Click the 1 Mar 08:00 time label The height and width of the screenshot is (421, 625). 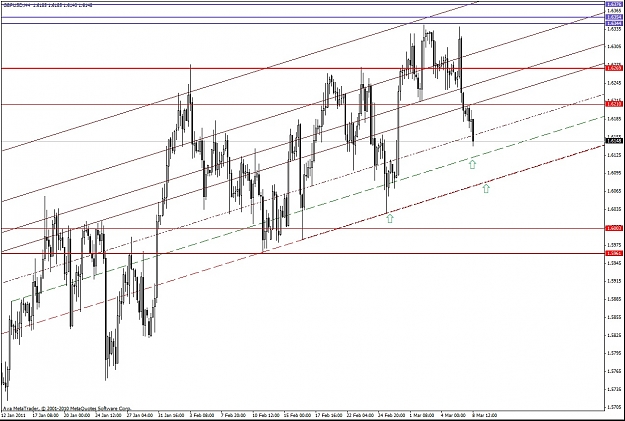[x=423, y=415]
